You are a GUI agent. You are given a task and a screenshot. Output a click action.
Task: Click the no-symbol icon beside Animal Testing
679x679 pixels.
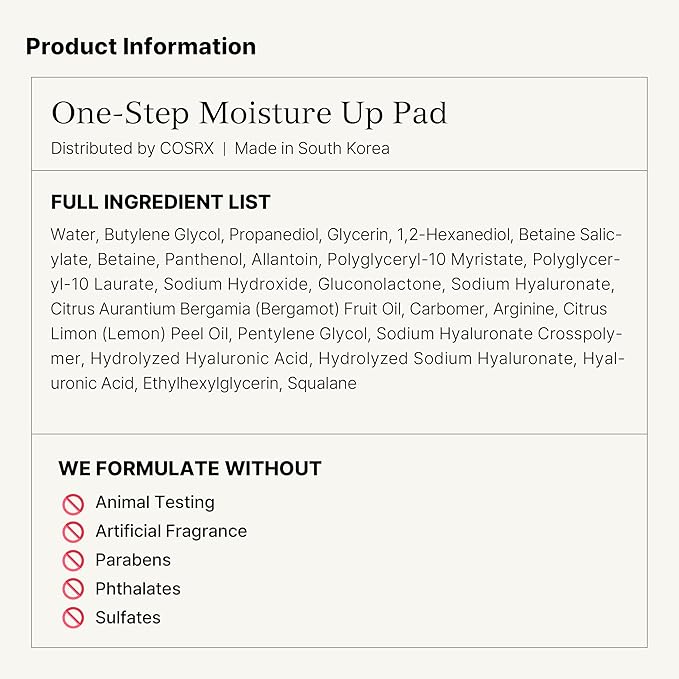(72, 503)
